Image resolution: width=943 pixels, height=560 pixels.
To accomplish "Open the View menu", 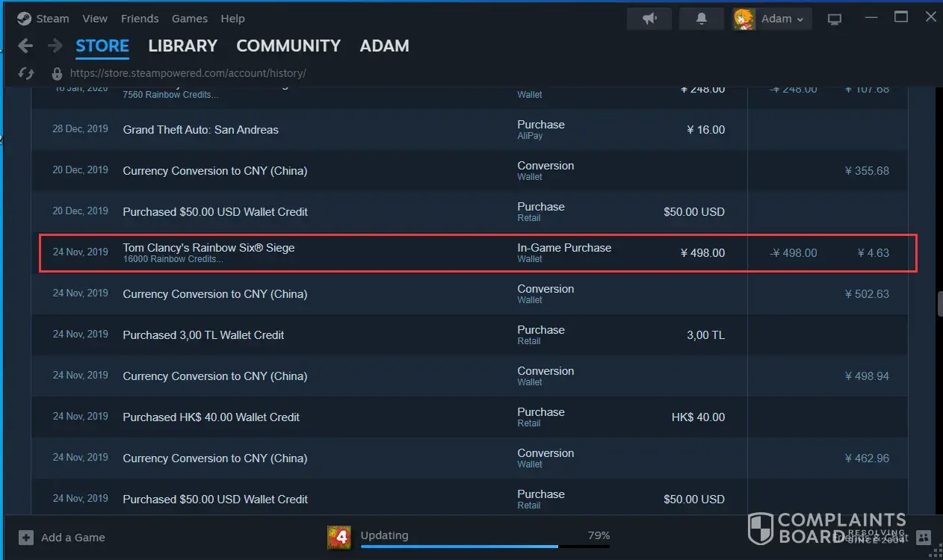I will coord(95,19).
